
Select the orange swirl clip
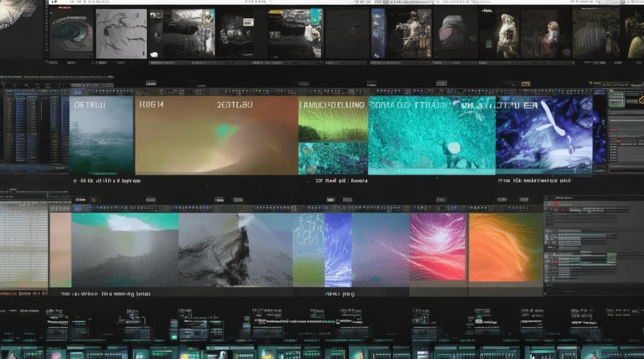tap(505, 247)
